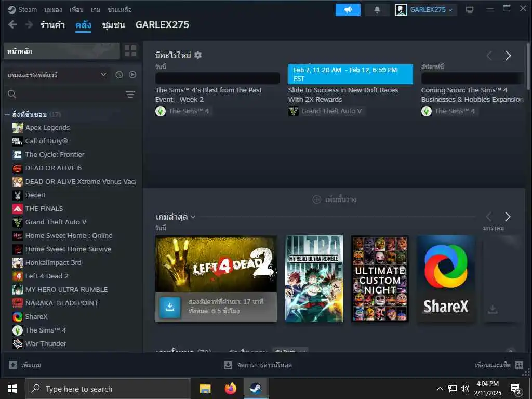The width and height of the screenshot is (532, 399).
Task: Collapse the favorites category
Action: tap(7, 115)
